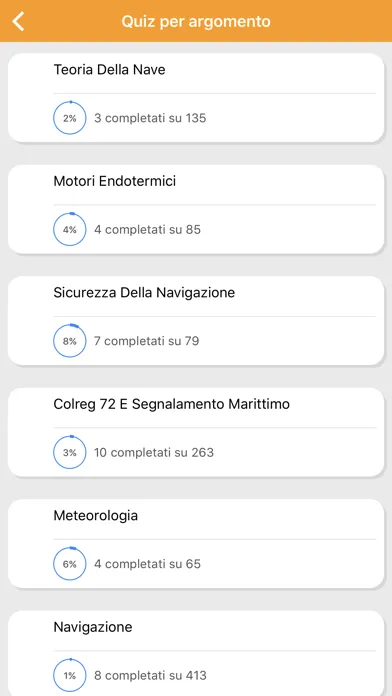The height and width of the screenshot is (696, 392).
Task: Tap the 6% progress circle
Action: (x=70, y=564)
